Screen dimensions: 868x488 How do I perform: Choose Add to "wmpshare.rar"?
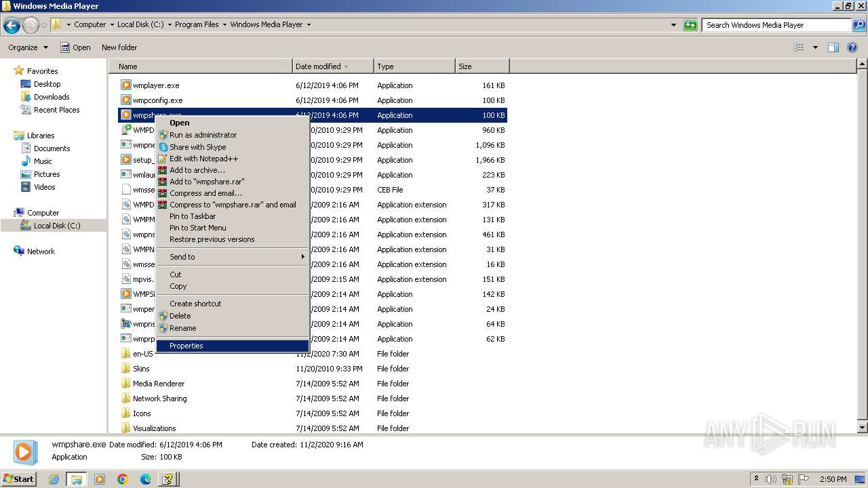point(233,182)
